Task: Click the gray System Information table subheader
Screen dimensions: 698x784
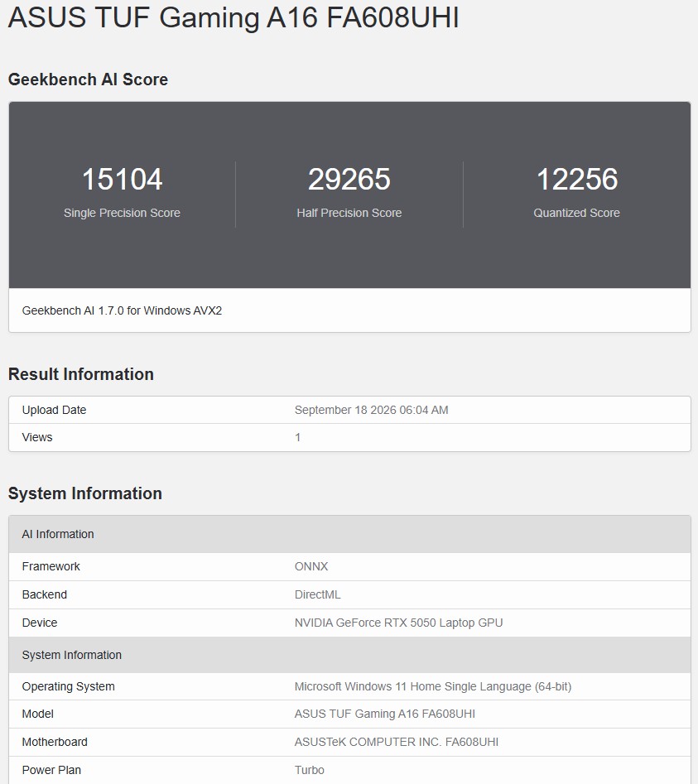Action: (x=349, y=655)
